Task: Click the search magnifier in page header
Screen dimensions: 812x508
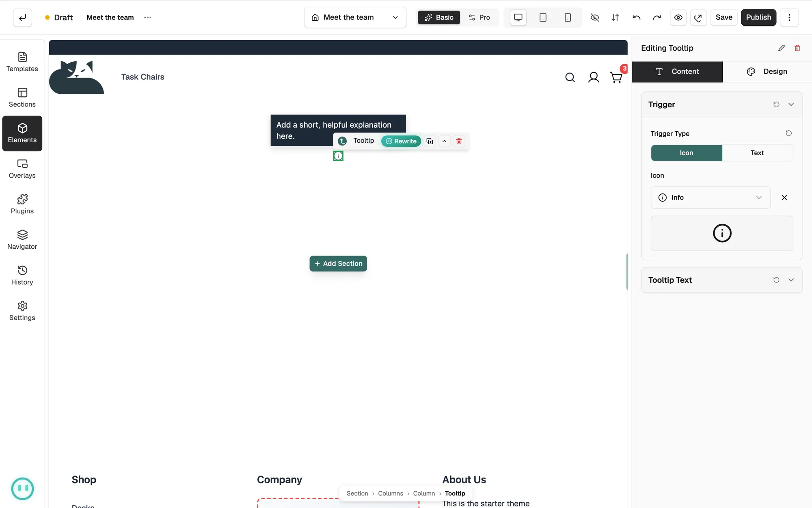Action: pos(570,77)
